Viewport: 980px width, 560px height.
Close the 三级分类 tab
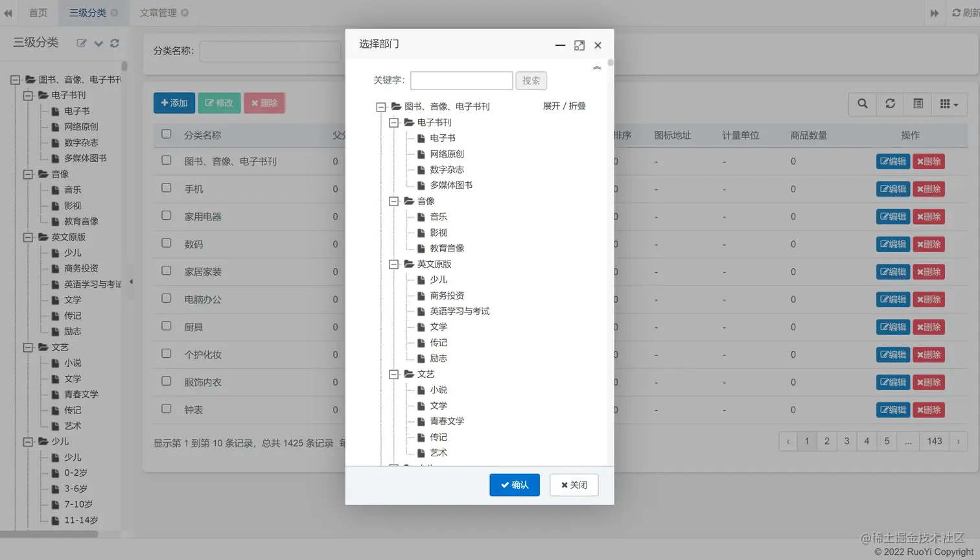pyautogui.click(x=115, y=12)
